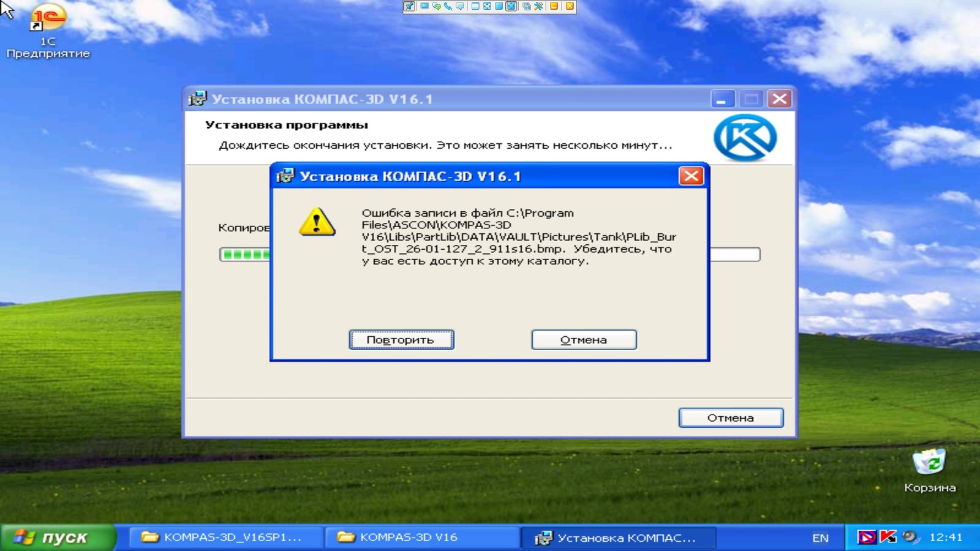Click the multiple monitors icon in the remote toolbar
This screenshot has width=980, height=551.
coord(527,6)
